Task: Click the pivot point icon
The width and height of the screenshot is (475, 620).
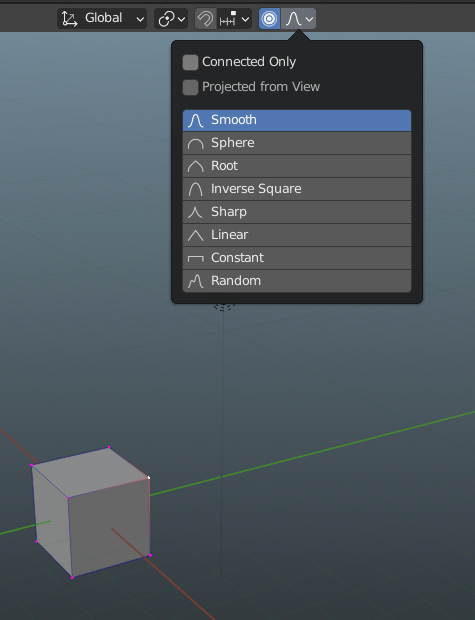Action: point(167,19)
